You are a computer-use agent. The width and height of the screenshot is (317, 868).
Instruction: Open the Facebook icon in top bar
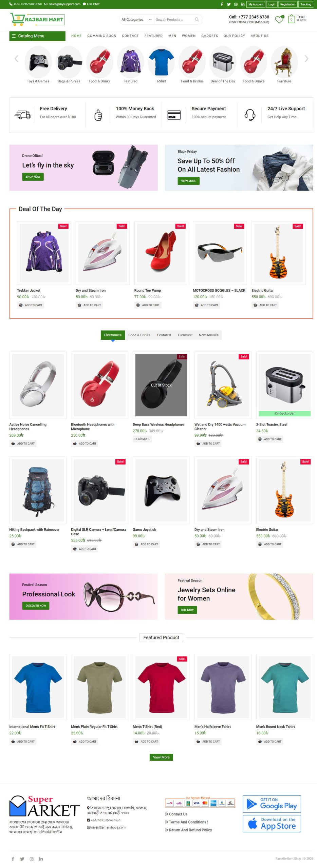[x=222, y=4]
